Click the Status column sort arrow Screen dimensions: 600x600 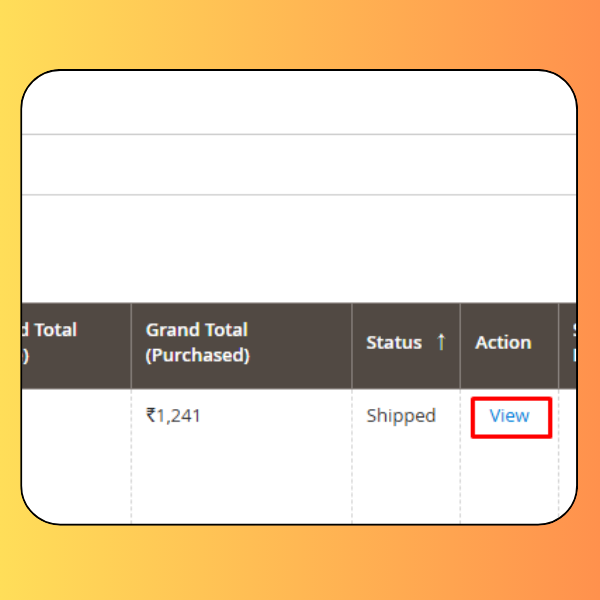(441, 342)
